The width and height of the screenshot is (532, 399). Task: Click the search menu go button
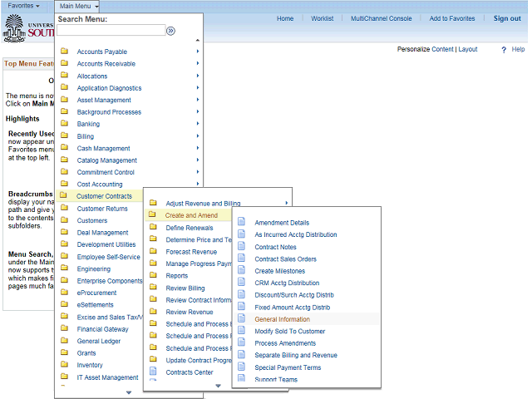pyautogui.click(x=170, y=31)
